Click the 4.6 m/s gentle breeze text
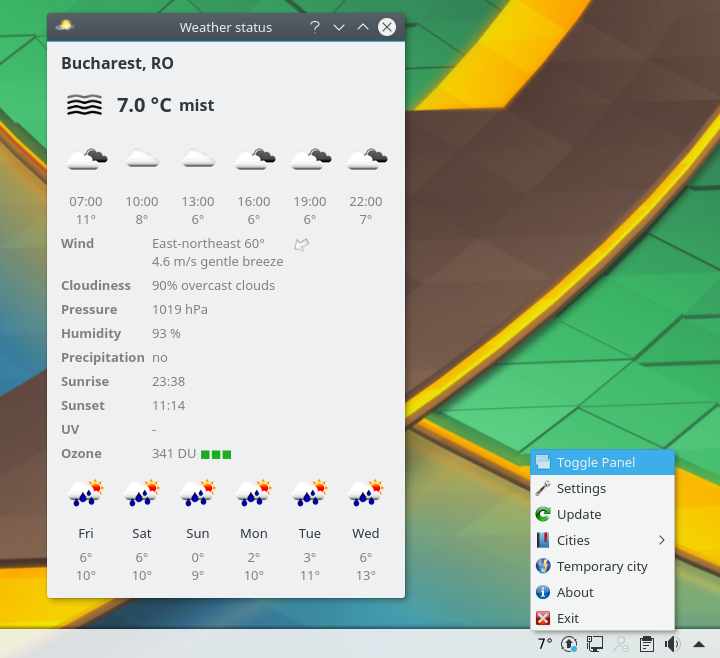720x658 pixels. tap(218, 262)
